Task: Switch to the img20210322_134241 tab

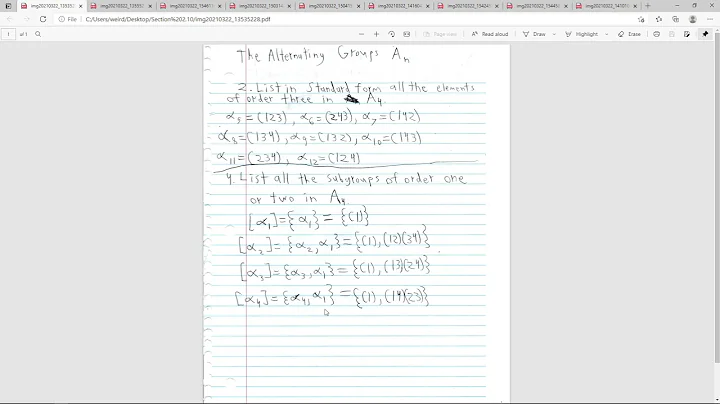Action: [467, 6]
